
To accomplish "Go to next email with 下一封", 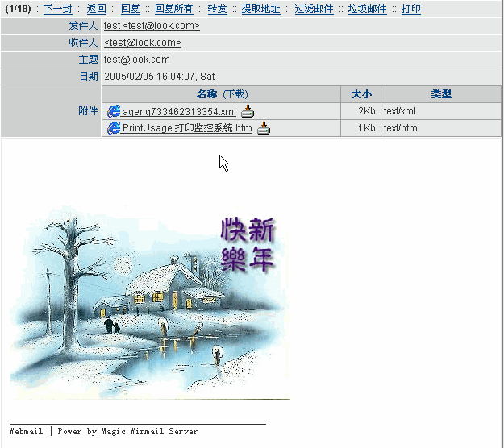I will (57, 9).
